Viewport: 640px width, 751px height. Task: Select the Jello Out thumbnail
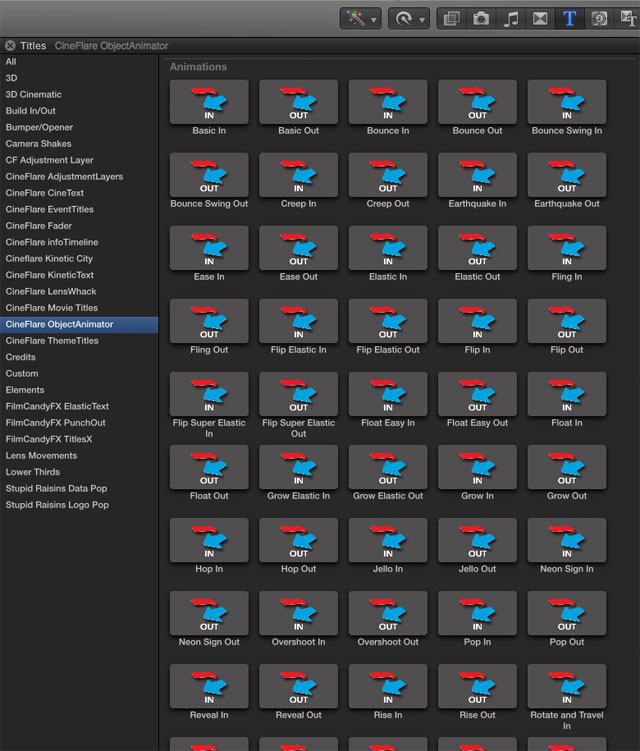pyautogui.click(x=478, y=540)
